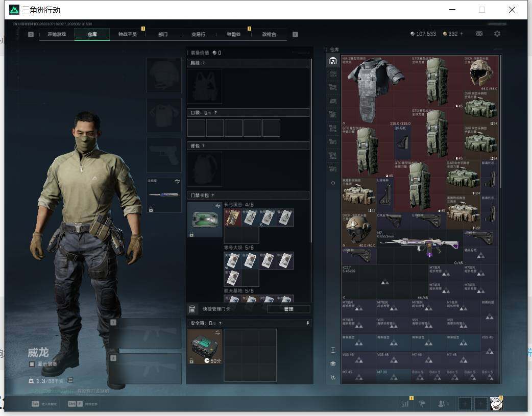Pin the 安全箱 panel
The height and width of the screenshot is (416, 532).
click(307, 323)
